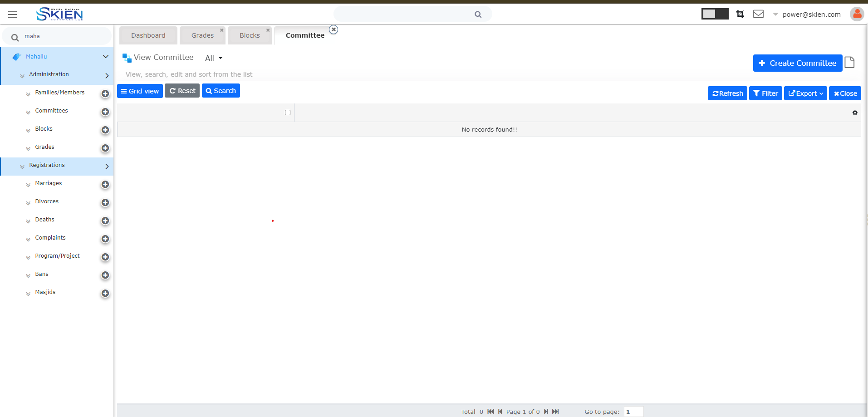Go to last page icon
This screenshot has width=868, height=417.
555,412
